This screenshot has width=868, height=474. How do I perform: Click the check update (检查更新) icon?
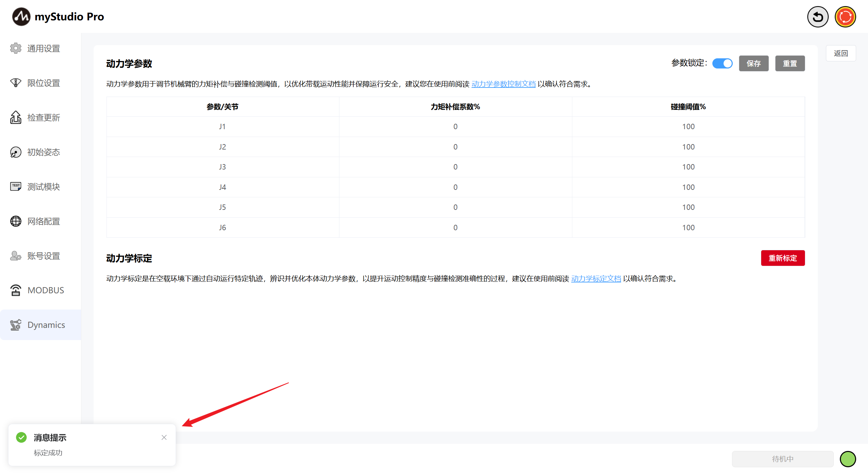pos(16,117)
